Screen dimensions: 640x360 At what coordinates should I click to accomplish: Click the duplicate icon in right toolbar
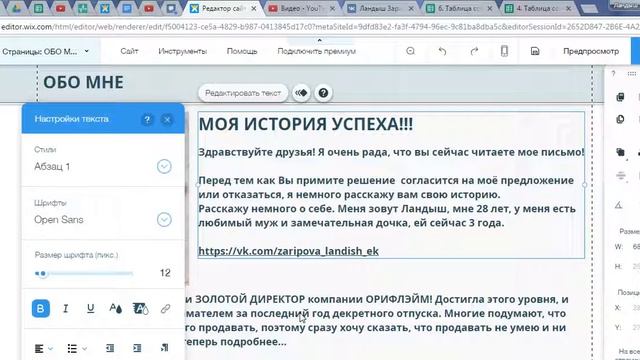tap(620, 119)
